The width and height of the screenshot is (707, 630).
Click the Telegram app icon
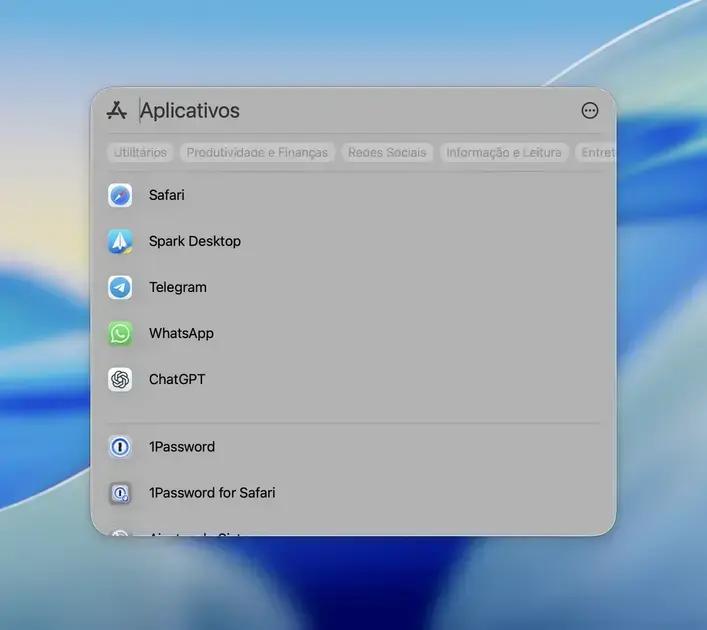tap(120, 287)
